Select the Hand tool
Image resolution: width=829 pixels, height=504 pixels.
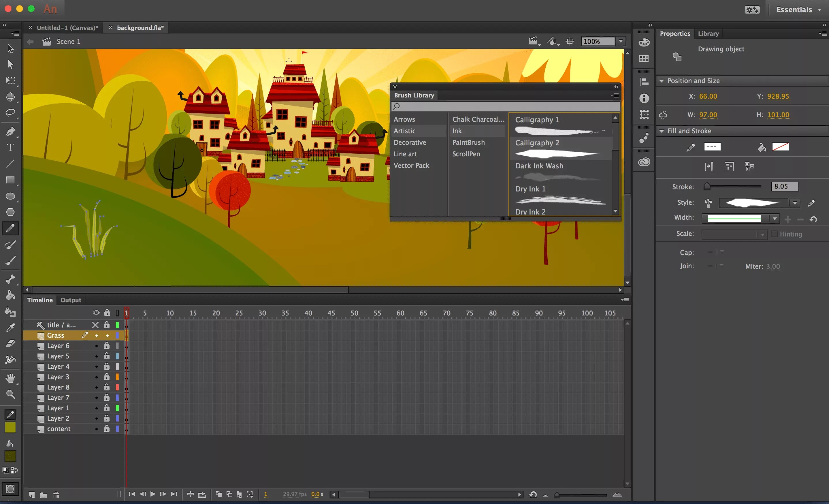10,378
